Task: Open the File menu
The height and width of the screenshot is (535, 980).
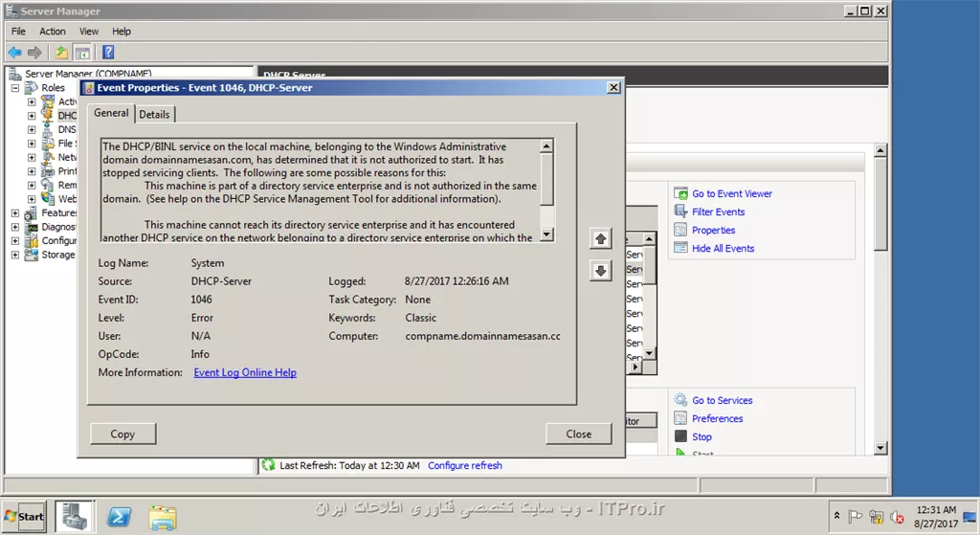Action: [19, 32]
